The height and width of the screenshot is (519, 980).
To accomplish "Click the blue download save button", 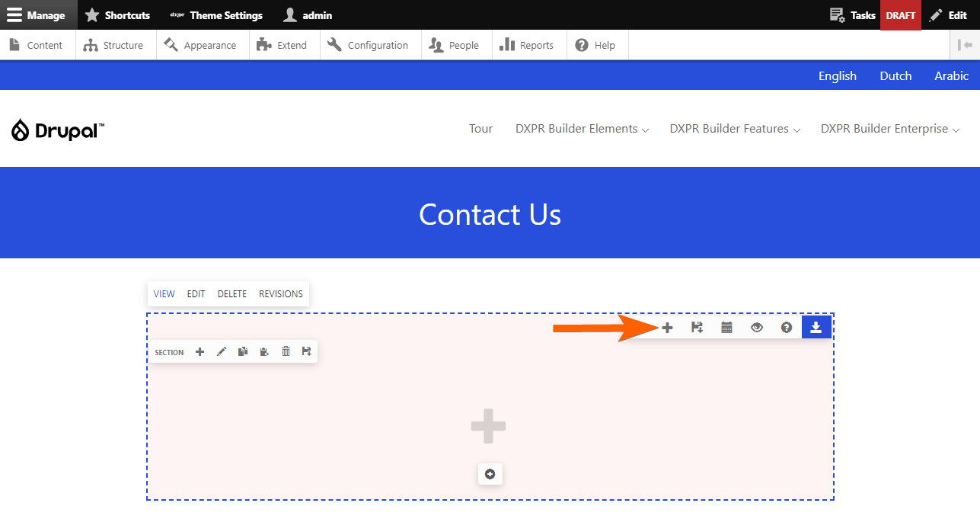I will 816,328.
